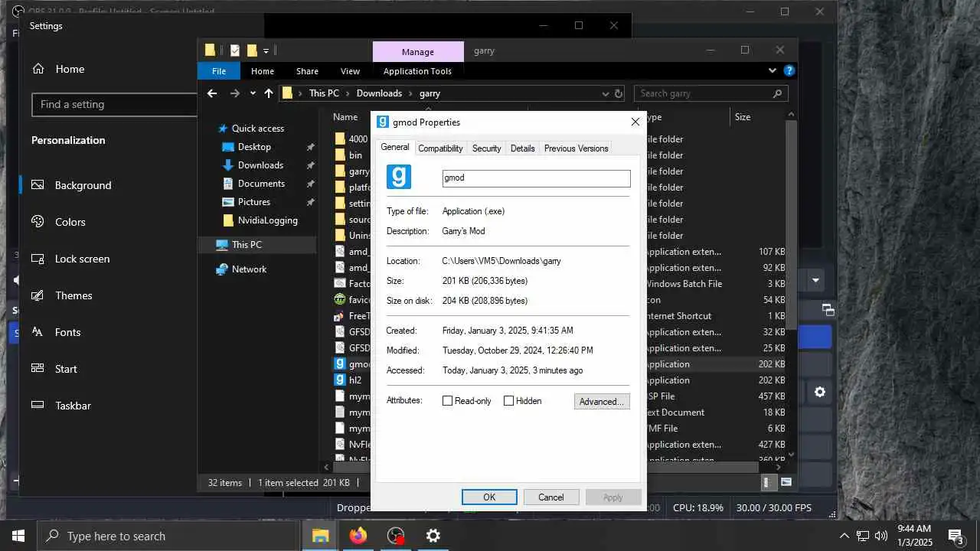Click the gmod icon in Properties dialog
980x551 pixels.
pyautogui.click(x=399, y=177)
